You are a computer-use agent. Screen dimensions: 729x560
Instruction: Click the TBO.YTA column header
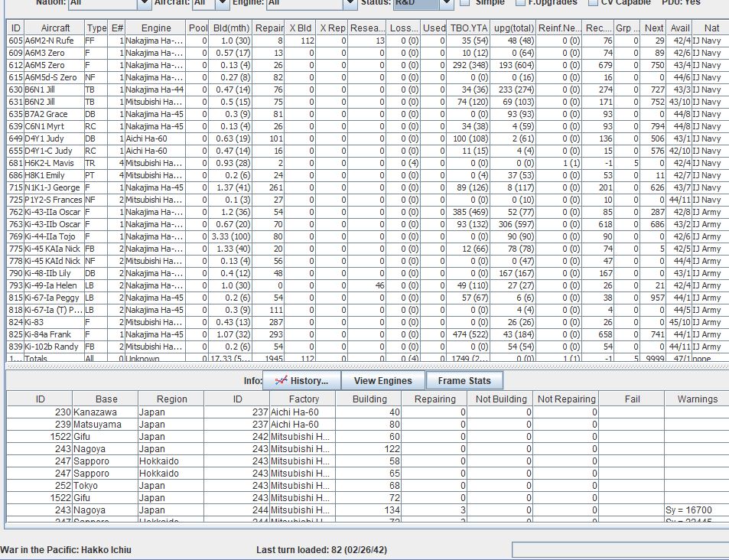click(469, 28)
